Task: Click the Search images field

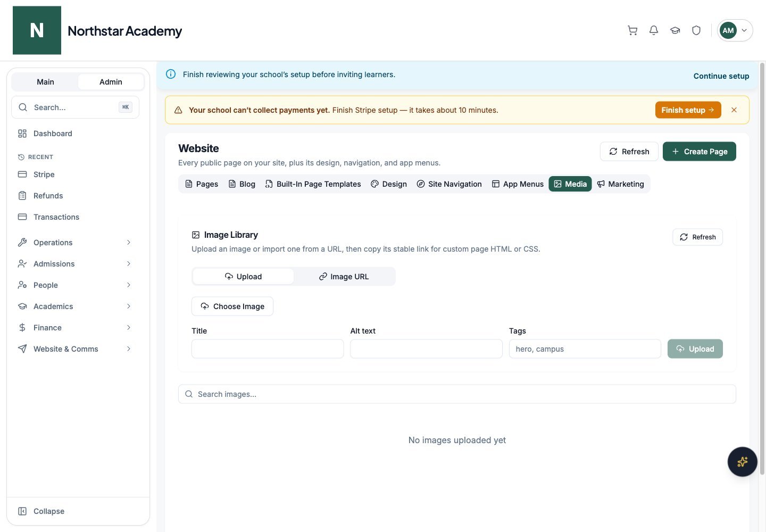Action: tap(457, 394)
